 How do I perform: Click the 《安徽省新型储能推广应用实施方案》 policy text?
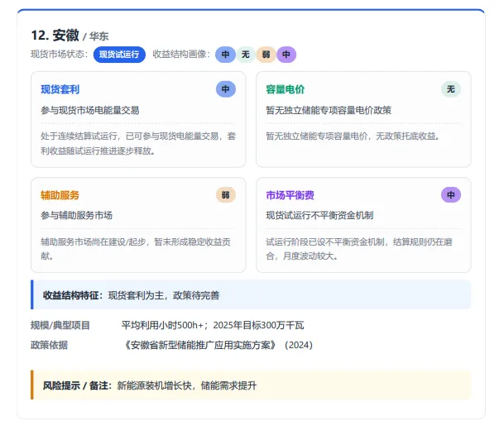click(x=199, y=345)
